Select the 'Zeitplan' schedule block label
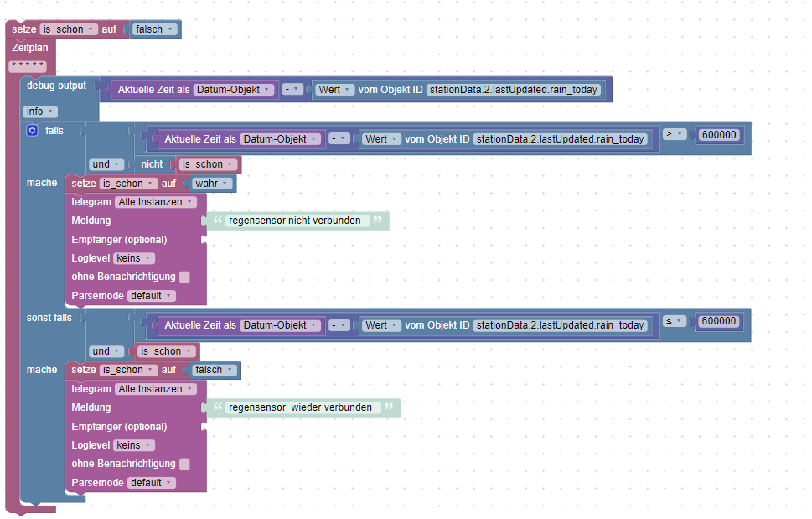The image size is (812, 519). click(30, 48)
